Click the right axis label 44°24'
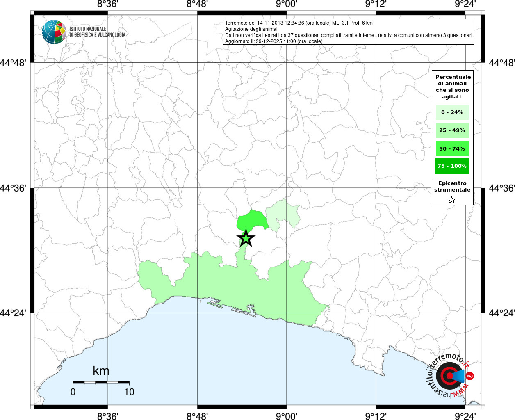515x420 pixels. [502, 313]
